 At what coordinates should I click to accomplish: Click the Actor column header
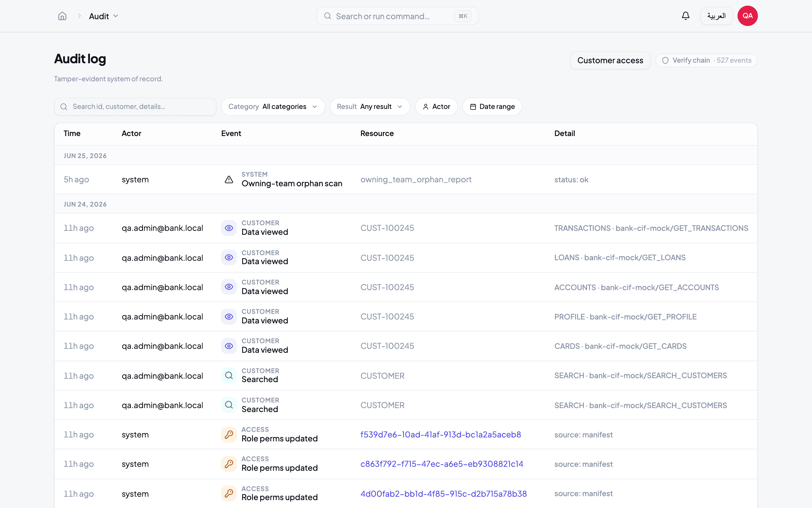pyautogui.click(x=131, y=133)
